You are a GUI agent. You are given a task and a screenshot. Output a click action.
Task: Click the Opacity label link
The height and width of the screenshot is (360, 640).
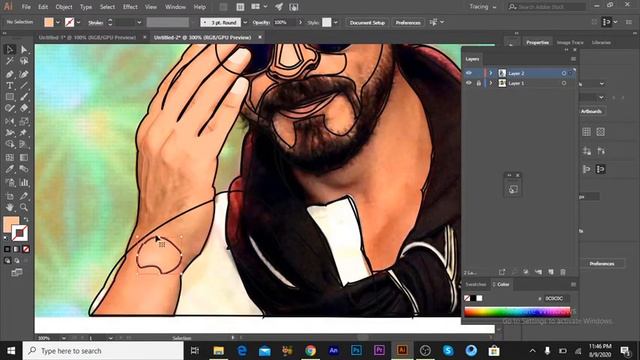[x=261, y=22]
